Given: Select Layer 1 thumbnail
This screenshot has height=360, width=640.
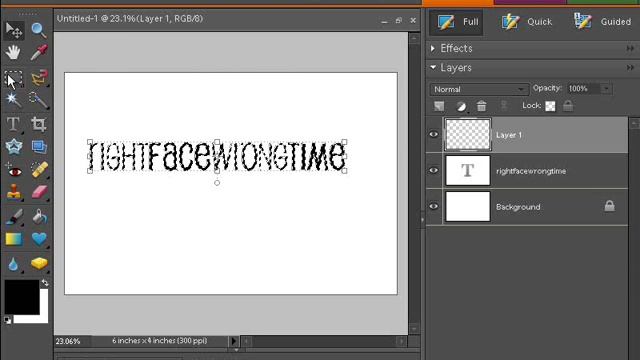Looking at the screenshot, I should [468, 135].
